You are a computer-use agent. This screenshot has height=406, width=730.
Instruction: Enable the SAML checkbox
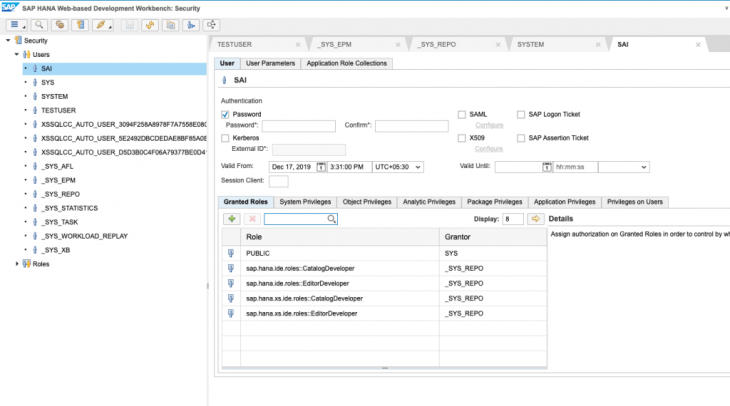[x=462, y=115]
